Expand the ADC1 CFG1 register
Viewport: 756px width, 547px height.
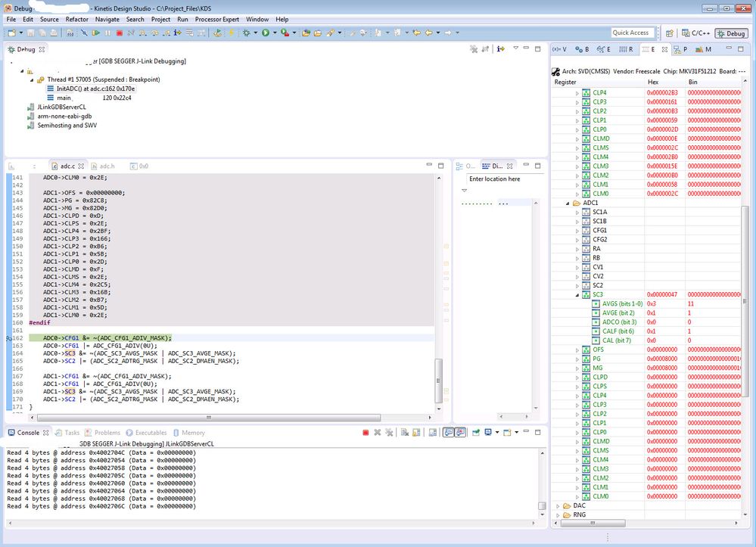pos(577,231)
